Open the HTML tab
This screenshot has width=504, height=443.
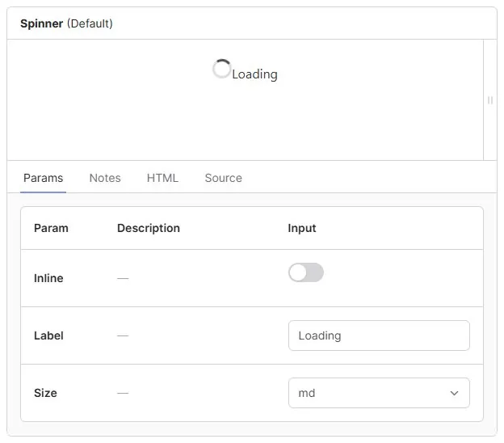click(162, 178)
